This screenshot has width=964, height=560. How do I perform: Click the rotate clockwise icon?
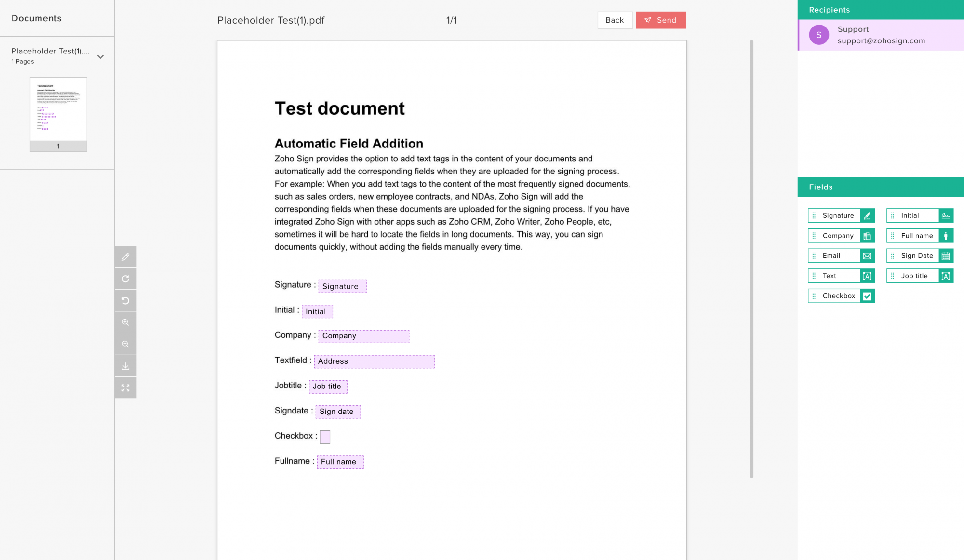(125, 279)
